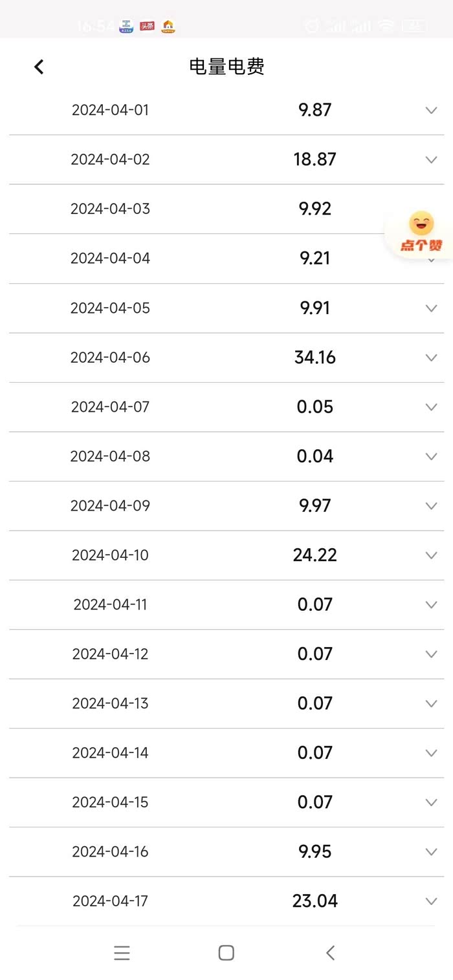This screenshot has width=453, height=980.
Task: Tap the Toutiao notification icon in status bar
Action: [148, 27]
